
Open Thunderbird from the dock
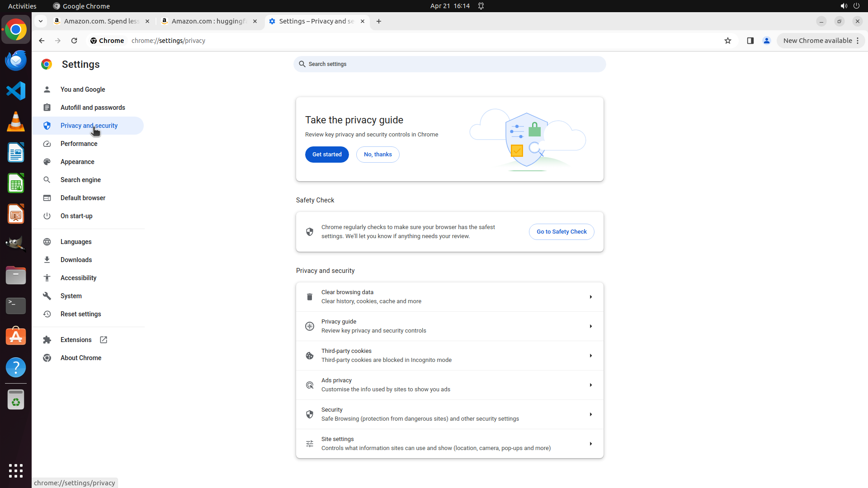(16, 60)
